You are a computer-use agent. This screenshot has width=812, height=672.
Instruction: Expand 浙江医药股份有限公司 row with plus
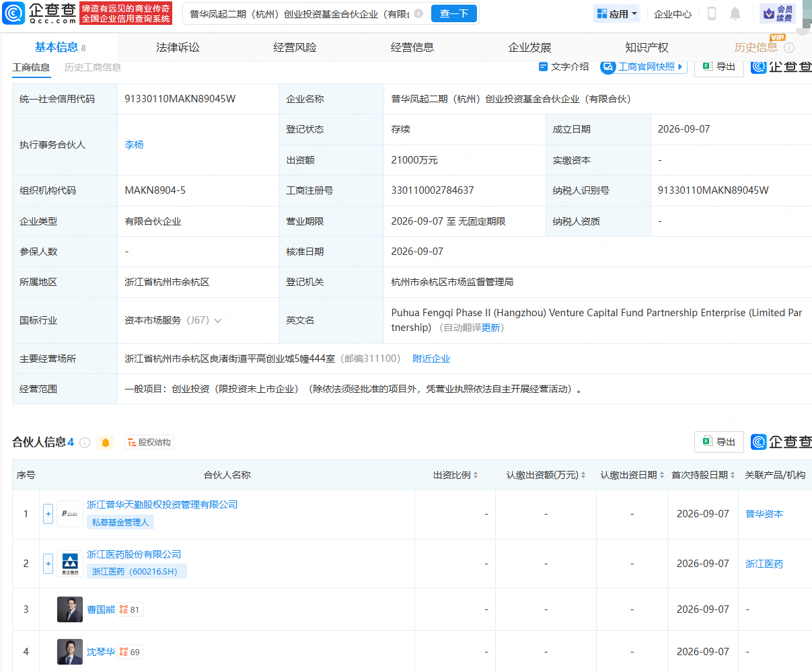coord(48,564)
